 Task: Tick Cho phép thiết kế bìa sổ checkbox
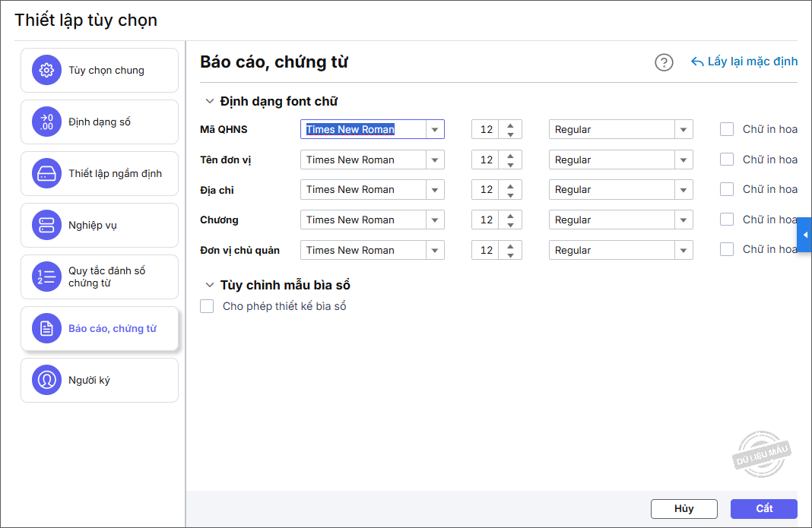tap(207, 306)
